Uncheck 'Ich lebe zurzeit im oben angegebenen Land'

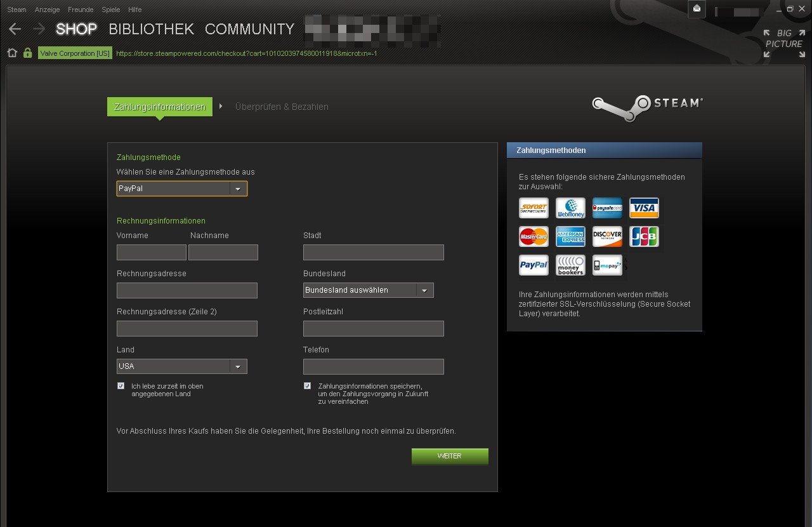click(121, 386)
